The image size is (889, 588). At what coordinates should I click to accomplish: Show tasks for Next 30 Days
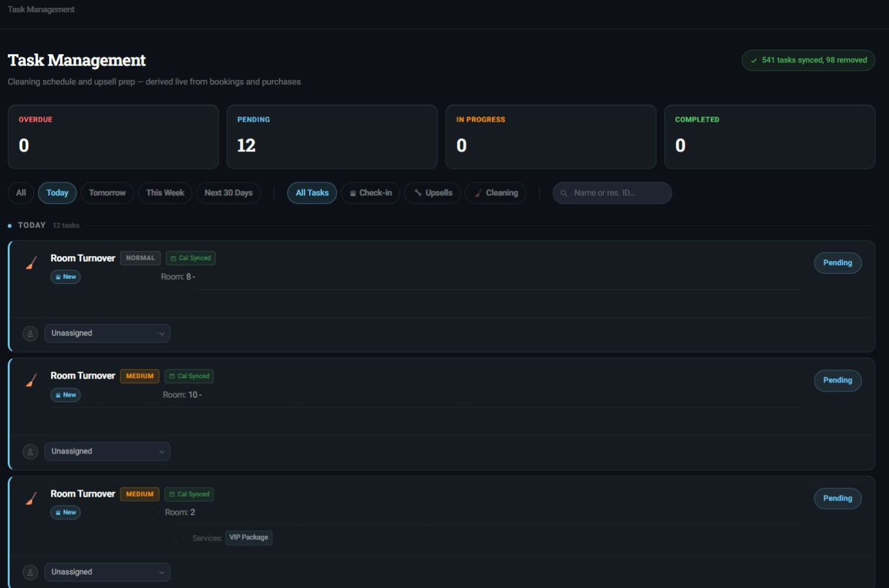(x=229, y=193)
